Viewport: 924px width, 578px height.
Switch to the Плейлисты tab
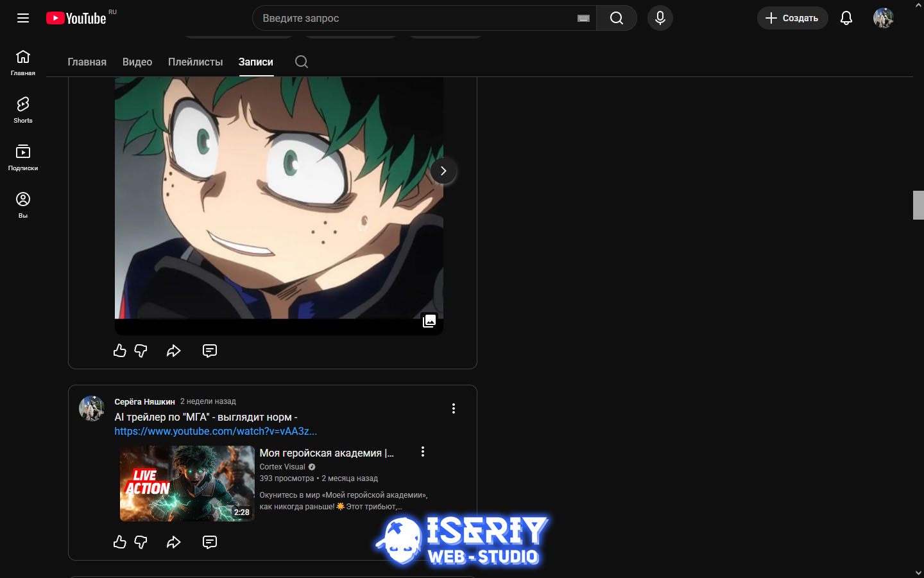pos(195,62)
